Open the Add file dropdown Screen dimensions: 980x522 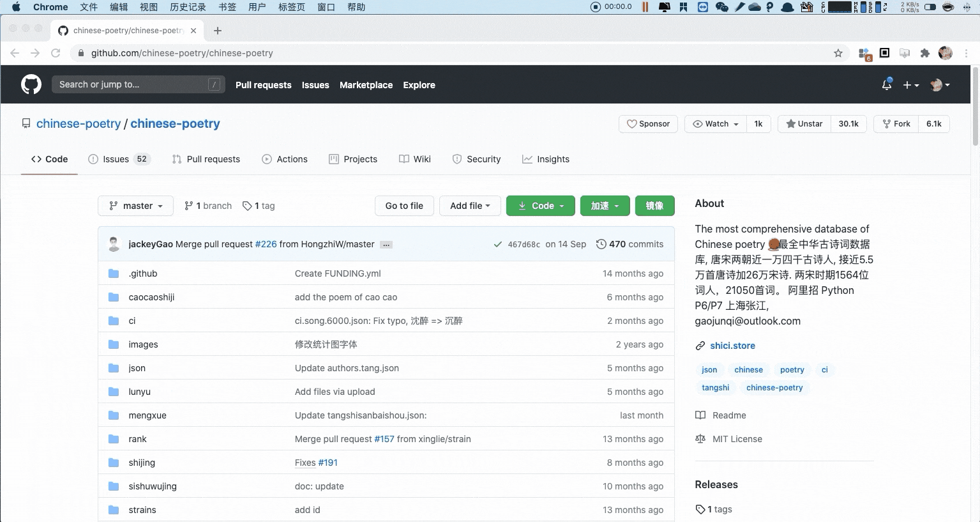coord(470,205)
